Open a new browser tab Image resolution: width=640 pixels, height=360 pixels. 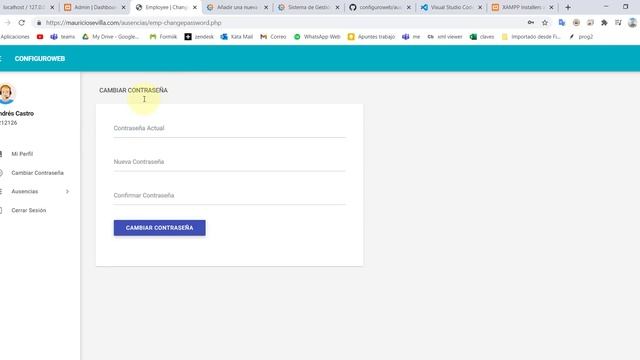point(568,7)
